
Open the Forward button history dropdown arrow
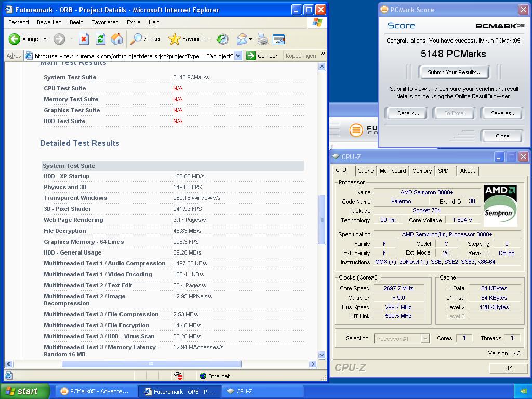click(71, 39)
